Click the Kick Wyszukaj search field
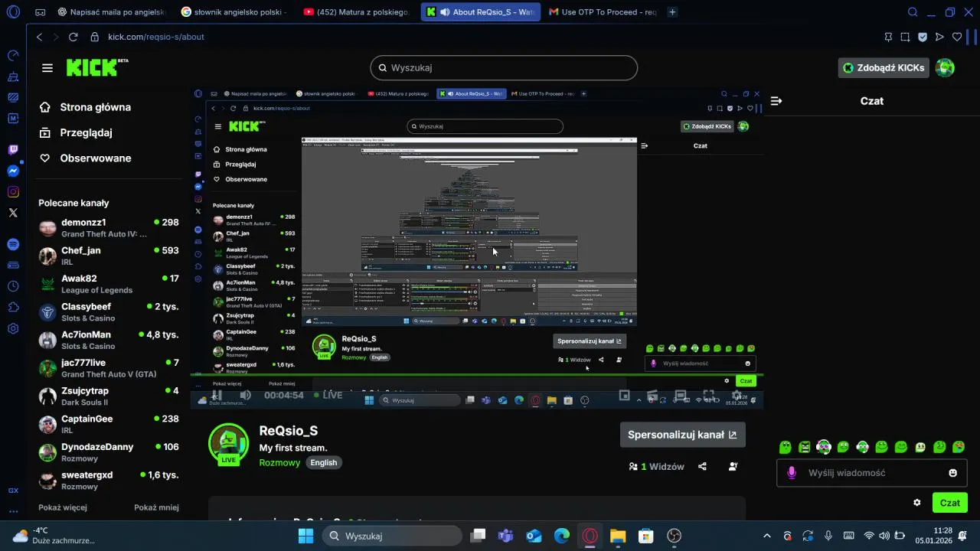Image resolution: width=980 pixels, height=551 pixels. coord(504,67)
